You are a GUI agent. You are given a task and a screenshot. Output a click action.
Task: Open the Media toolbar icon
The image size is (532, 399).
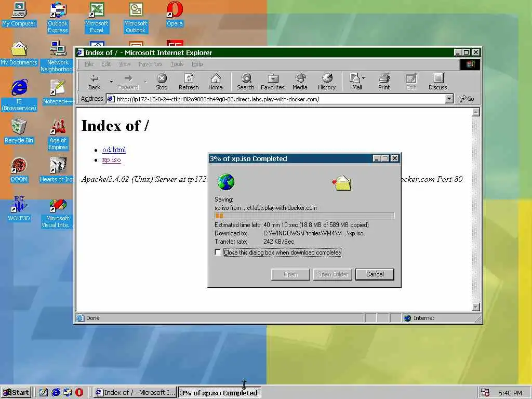(300, 82)
